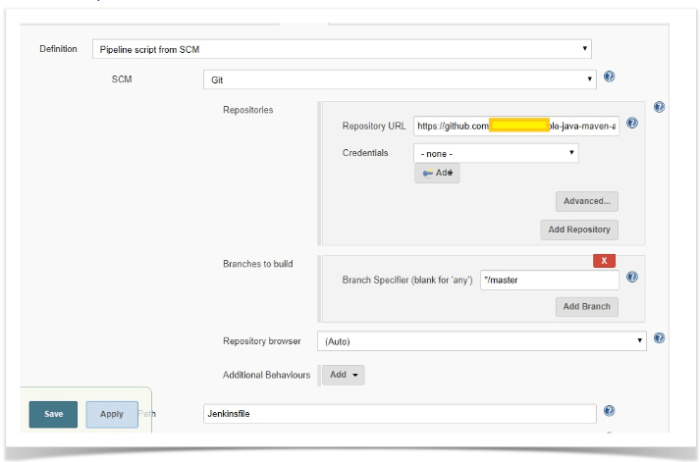700x462 pixels.
Task: Expand the Definition dropdown
Action: coord(341,49)
